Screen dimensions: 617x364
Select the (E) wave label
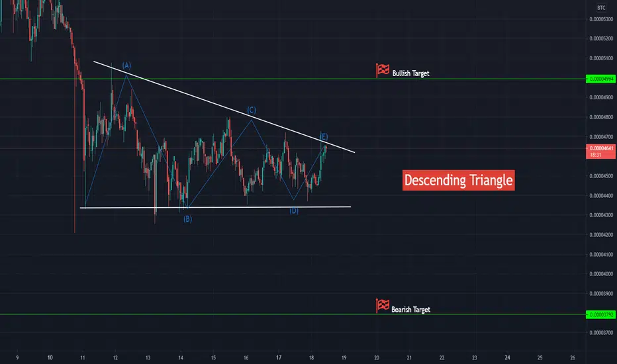click(x=324, y=136)
